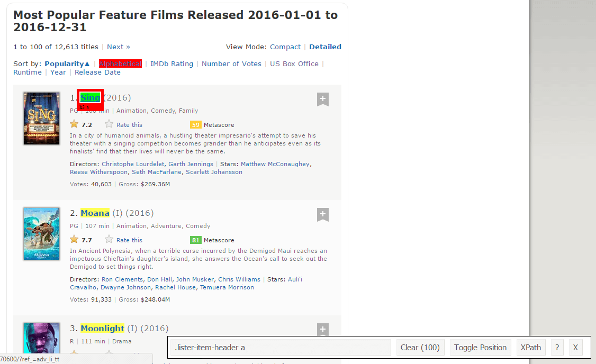Close the SelectorGadget bar with X
This screenshot has width=596, height=364.
click(575, 348)
